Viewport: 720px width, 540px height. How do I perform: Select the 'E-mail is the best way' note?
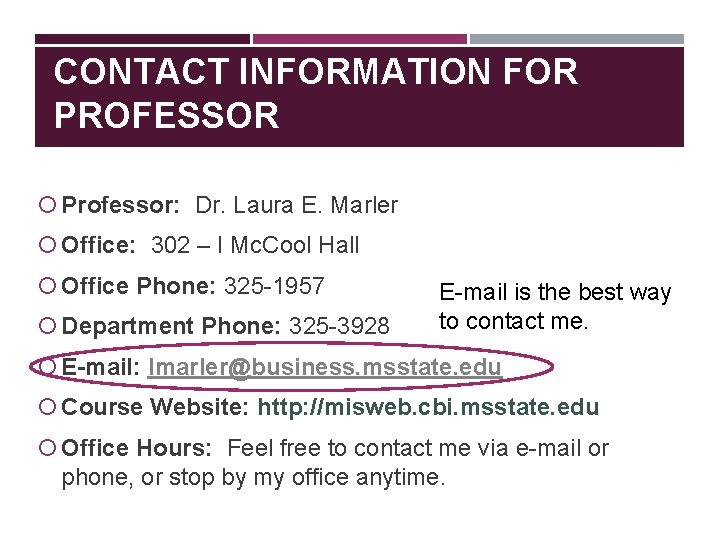click(x=555, y=307)
